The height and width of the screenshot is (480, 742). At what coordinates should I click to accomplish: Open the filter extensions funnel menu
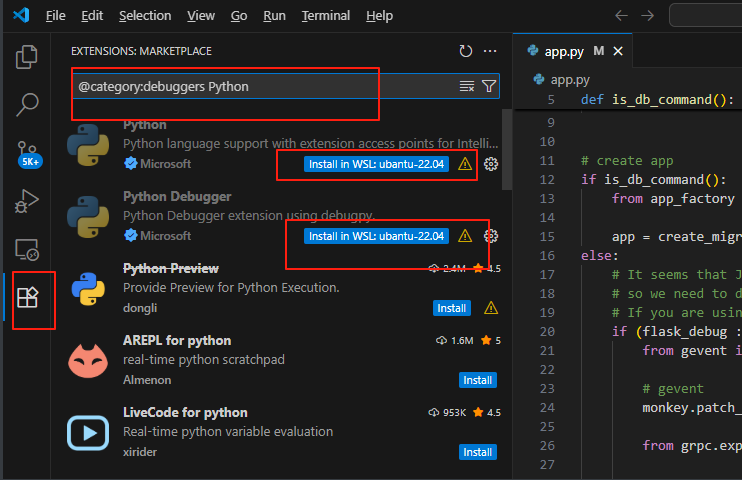[489, 86]
